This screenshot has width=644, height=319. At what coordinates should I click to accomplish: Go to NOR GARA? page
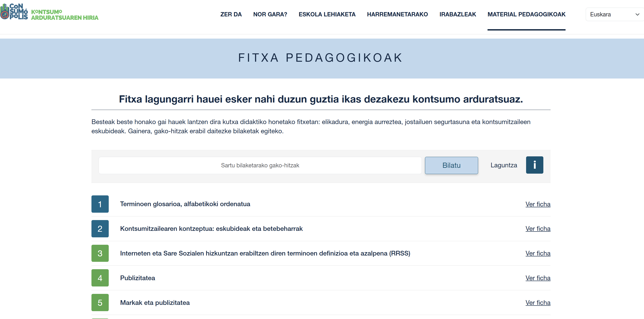[270, 14]
